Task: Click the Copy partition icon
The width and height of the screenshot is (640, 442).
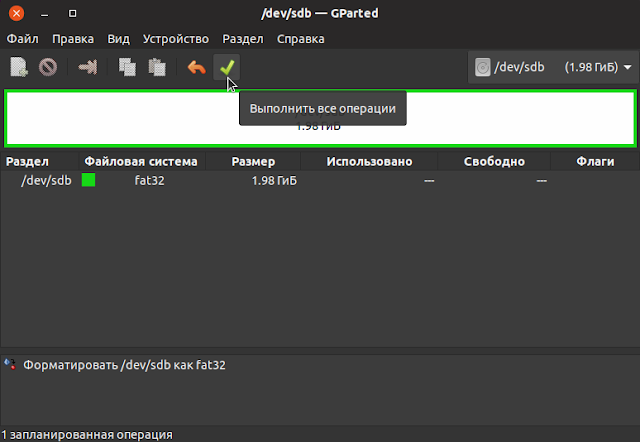Action: coord(127,67)
